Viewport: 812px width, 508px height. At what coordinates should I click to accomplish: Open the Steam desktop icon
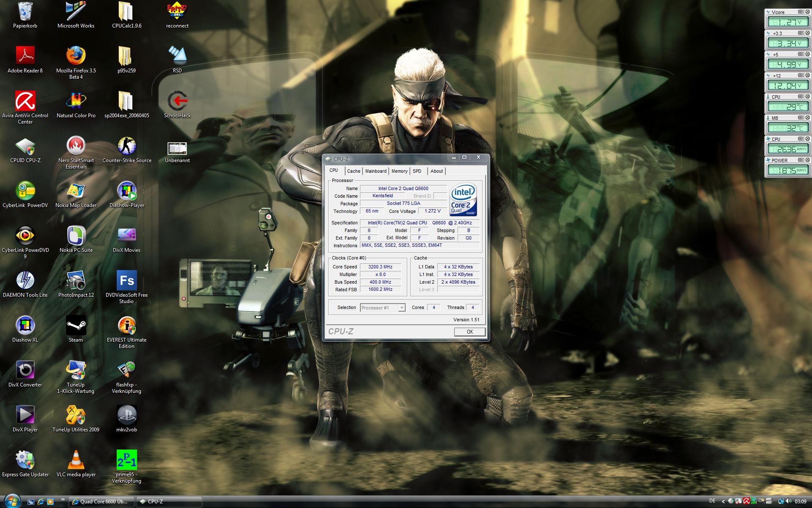click(x=76, y=326)
